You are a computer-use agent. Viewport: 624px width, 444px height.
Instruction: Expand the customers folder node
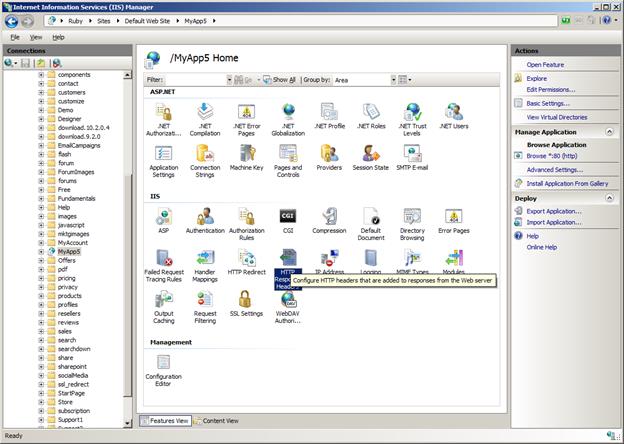(41, 92)
